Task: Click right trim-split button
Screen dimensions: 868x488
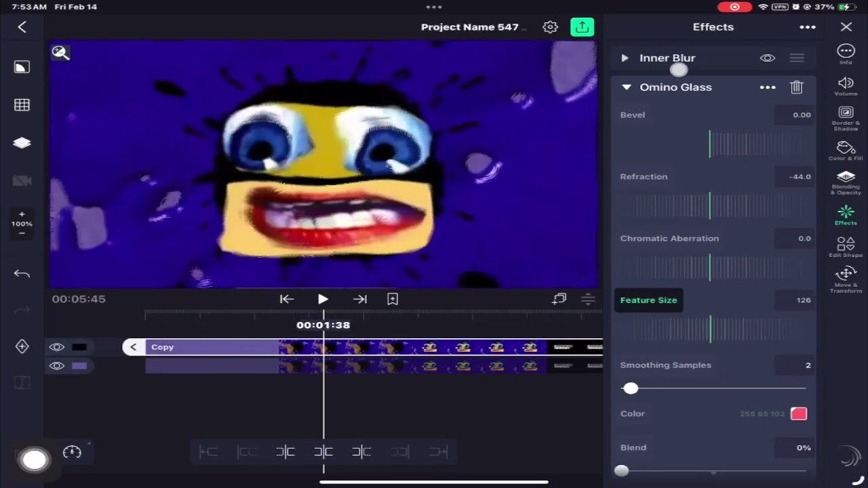Action: tap(361, 452)
